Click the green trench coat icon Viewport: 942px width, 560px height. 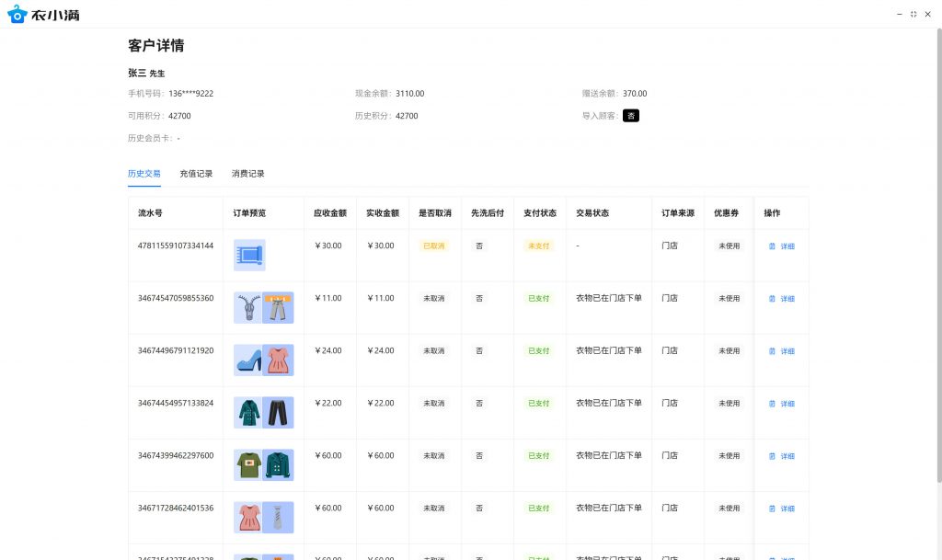click(x=248, y=412)
